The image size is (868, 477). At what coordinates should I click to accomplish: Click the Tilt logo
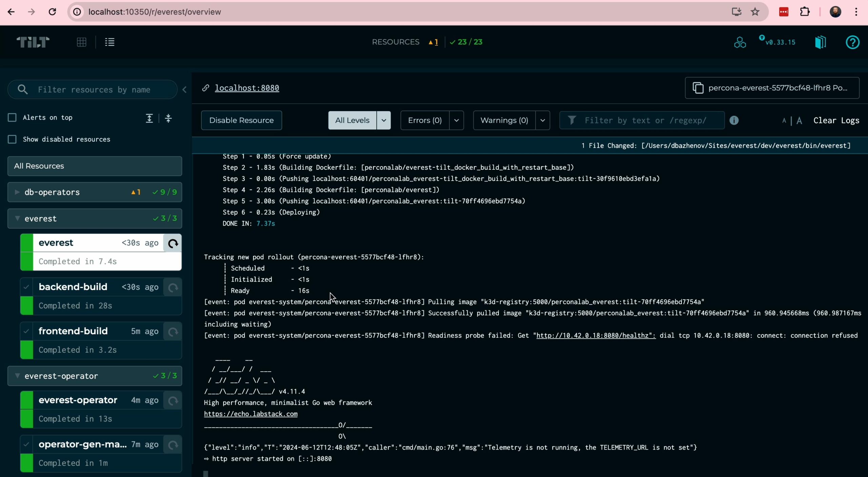coord(33,42)
